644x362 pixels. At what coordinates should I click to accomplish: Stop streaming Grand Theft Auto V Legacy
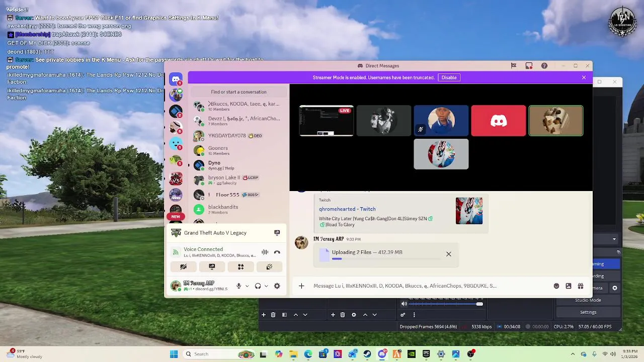click(277, 233)
